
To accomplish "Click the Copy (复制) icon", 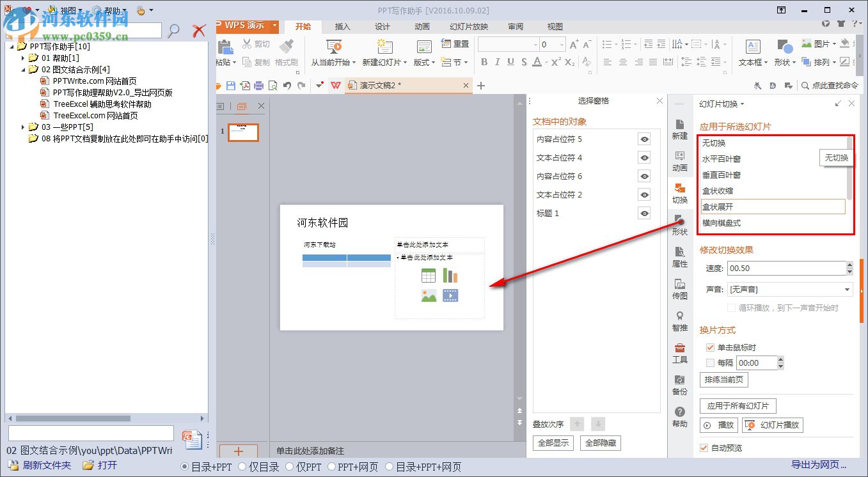I will 247,62.
